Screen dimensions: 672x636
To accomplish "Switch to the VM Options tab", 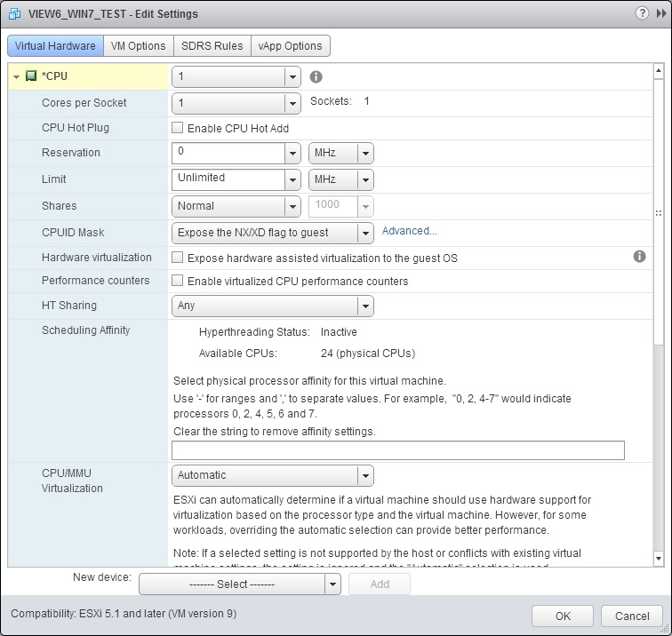I will 138,46.
